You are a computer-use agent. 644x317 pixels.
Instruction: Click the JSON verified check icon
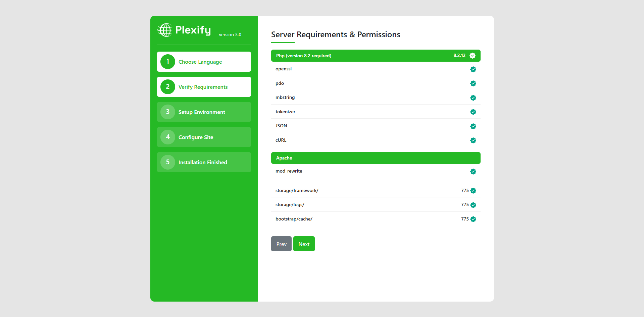click(473, 126)
